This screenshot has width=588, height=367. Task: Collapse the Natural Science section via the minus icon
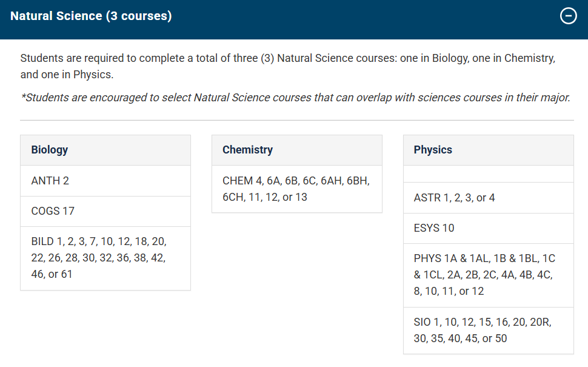tap(568, 16)
